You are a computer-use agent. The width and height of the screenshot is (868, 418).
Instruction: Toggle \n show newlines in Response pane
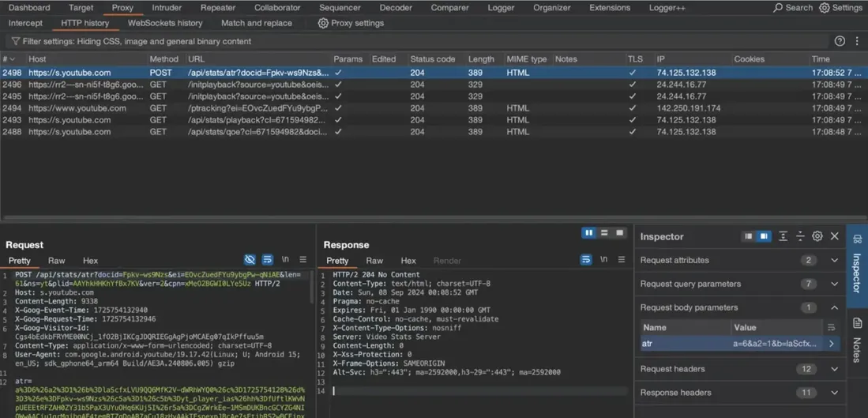point(603,260)
